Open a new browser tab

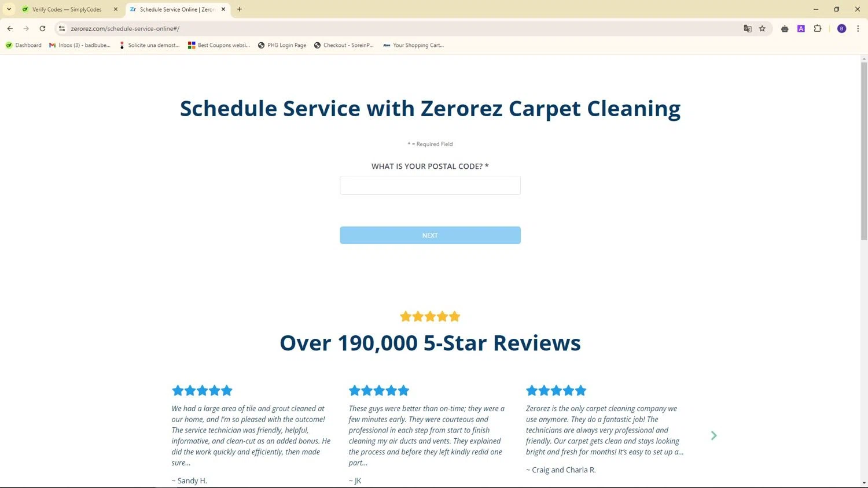tap(240, 9)
